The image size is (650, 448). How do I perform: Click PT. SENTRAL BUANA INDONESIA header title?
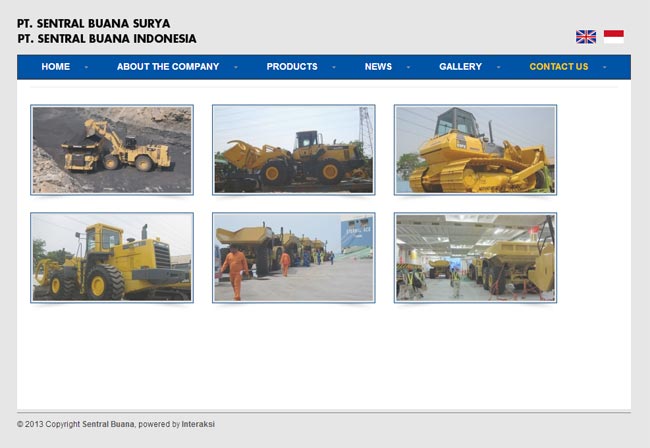pos(107,39)
